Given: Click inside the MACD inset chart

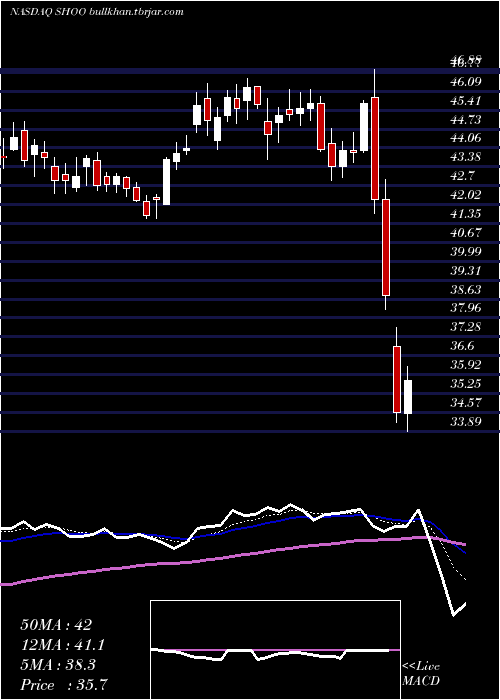Looking at the screenshot, I should click(275, 650).
